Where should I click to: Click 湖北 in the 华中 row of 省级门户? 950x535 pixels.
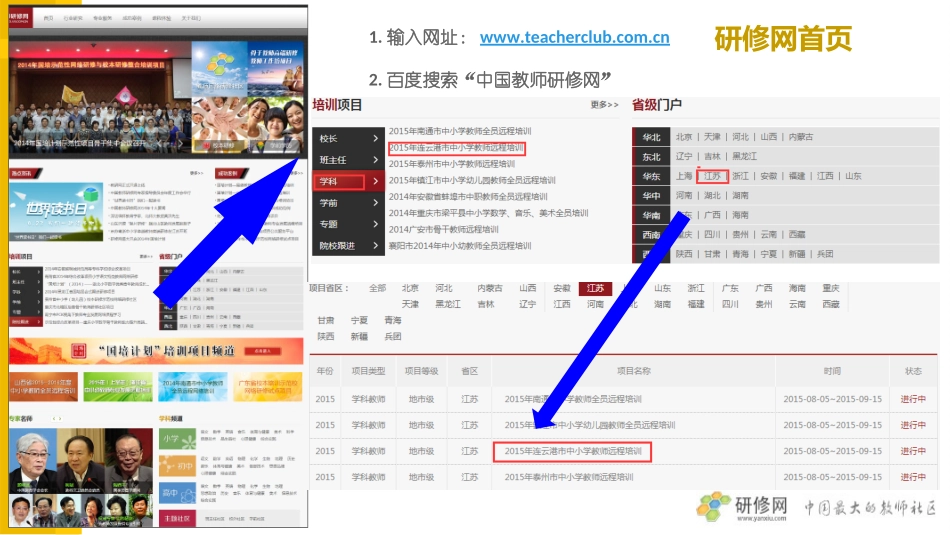click(x=712, y=196)
